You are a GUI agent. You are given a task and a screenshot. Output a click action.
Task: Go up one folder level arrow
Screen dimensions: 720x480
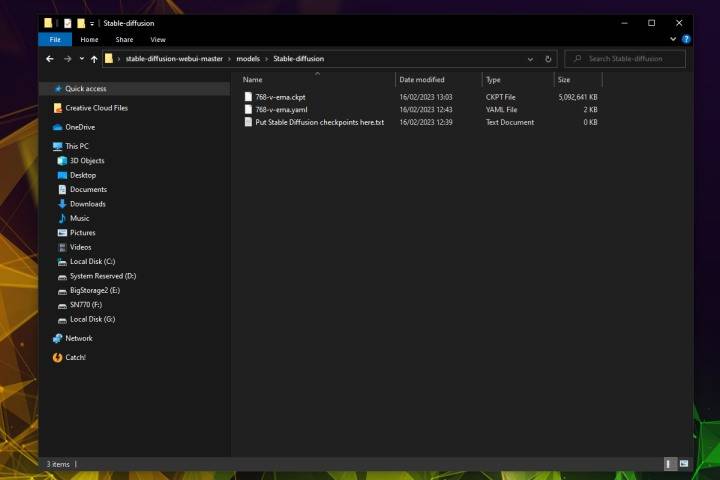coord(94,59)
